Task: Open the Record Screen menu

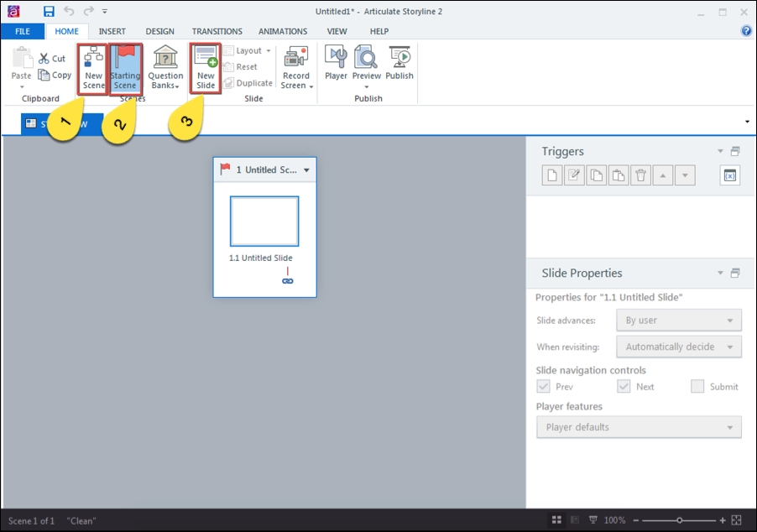Action: (x=296, y=68)
